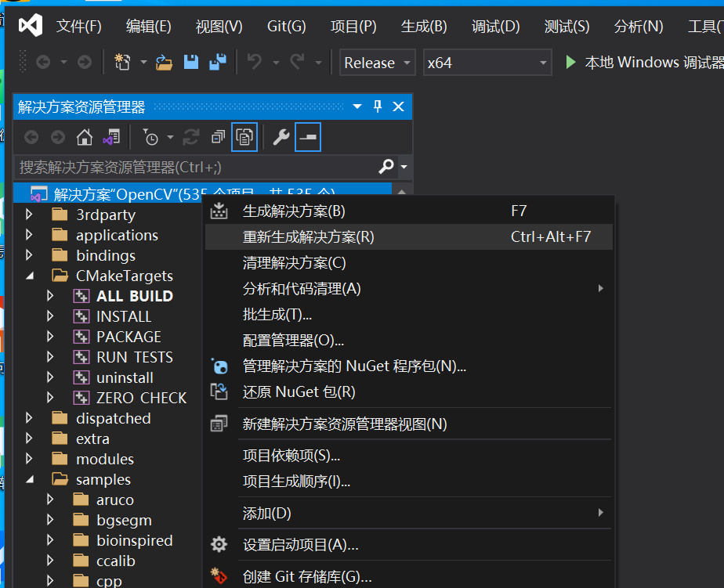The height and width of the screenshot is (588, 724).
Task: Open the 分析(N) menu
Action: pyautogui.click(x=639, y=27)
